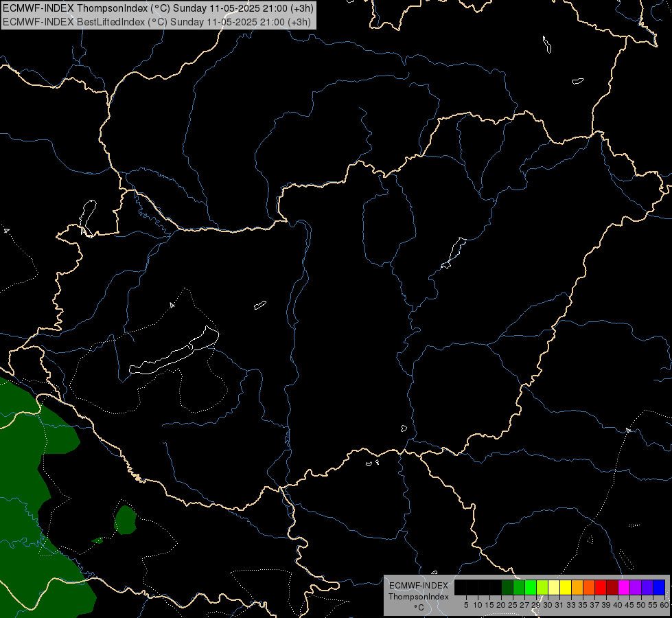Click the bright green 27-29 legend swatch

tap(531, 587)
